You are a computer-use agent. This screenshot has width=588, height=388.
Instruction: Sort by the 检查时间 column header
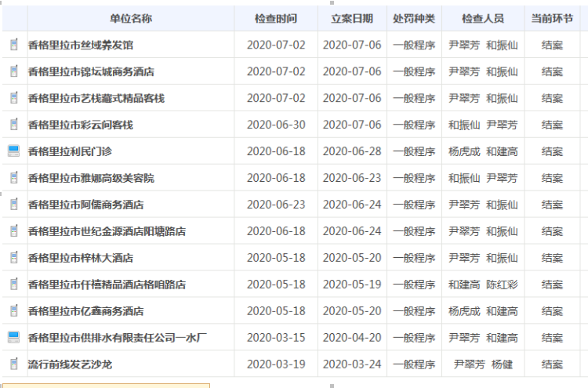276,18
